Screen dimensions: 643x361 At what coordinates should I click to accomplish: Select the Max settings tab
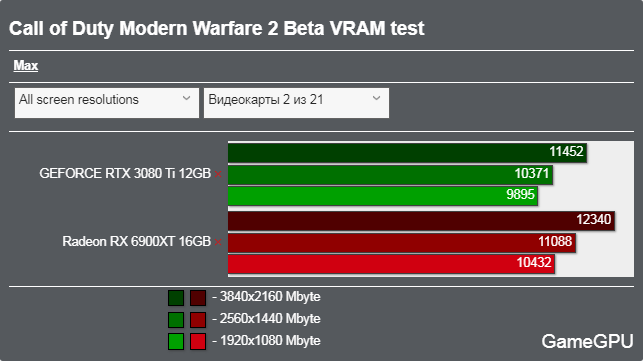25,65
